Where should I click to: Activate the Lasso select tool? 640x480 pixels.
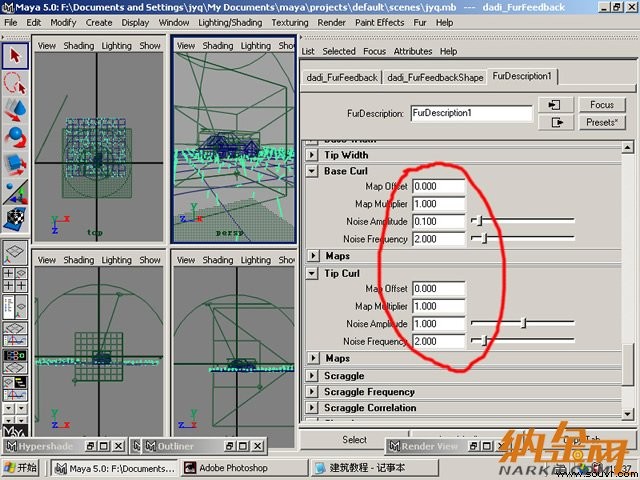click(x=15, y=83)
